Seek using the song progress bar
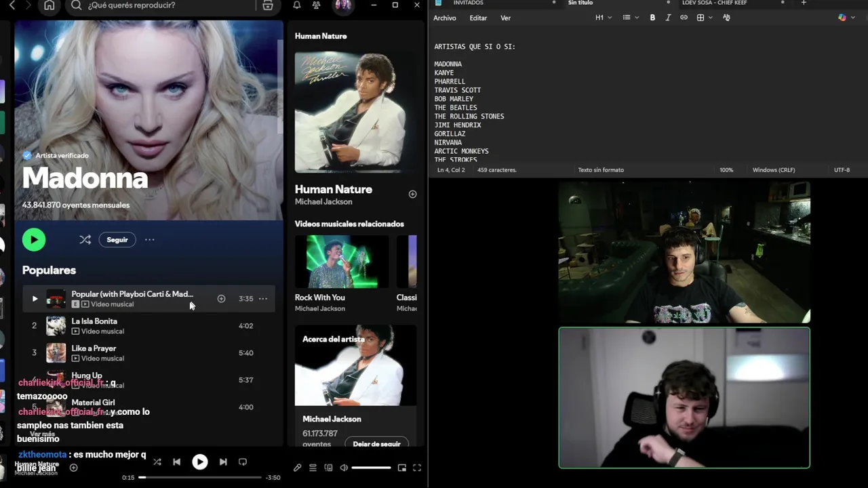868x488 pixels. pos(200,477)
